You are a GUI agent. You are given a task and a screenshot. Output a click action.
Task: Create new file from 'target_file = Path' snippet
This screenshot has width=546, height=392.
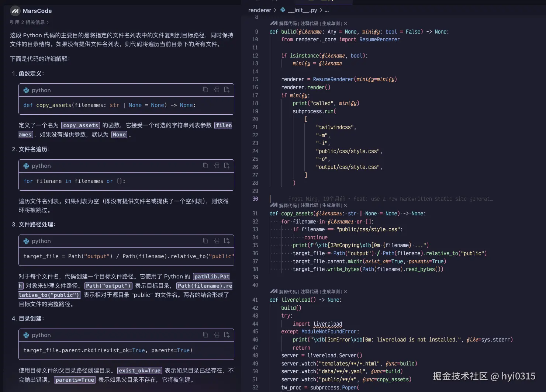(227, 241)
